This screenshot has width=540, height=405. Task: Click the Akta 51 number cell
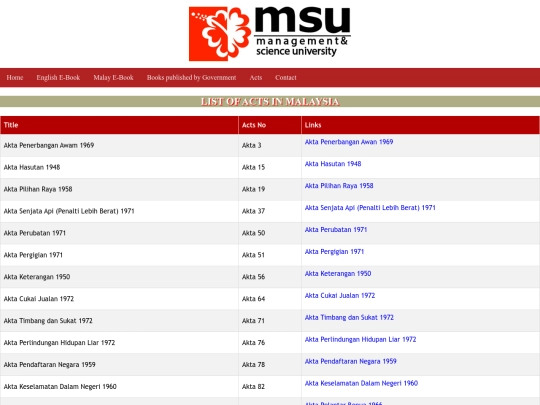coord(270,255)
